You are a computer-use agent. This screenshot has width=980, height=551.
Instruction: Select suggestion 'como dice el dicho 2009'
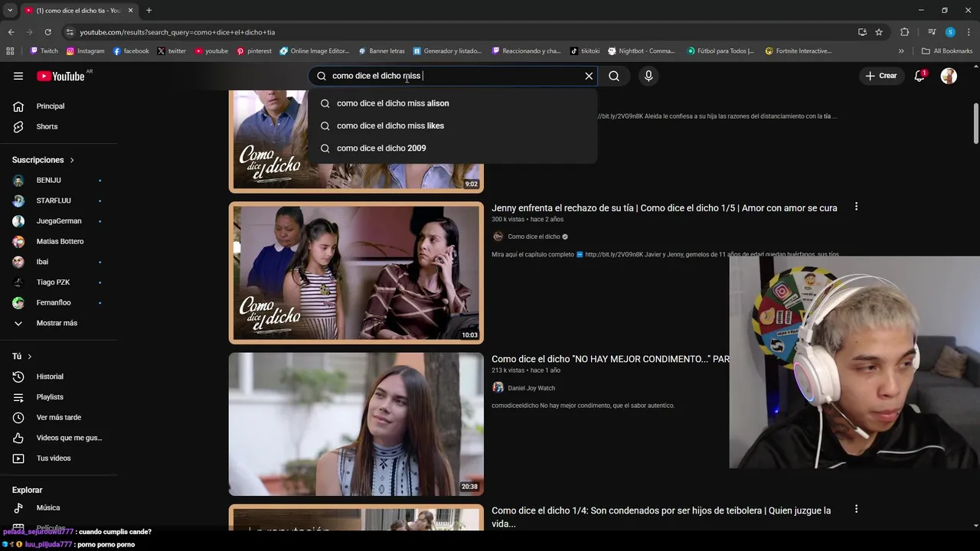(452, 148)
